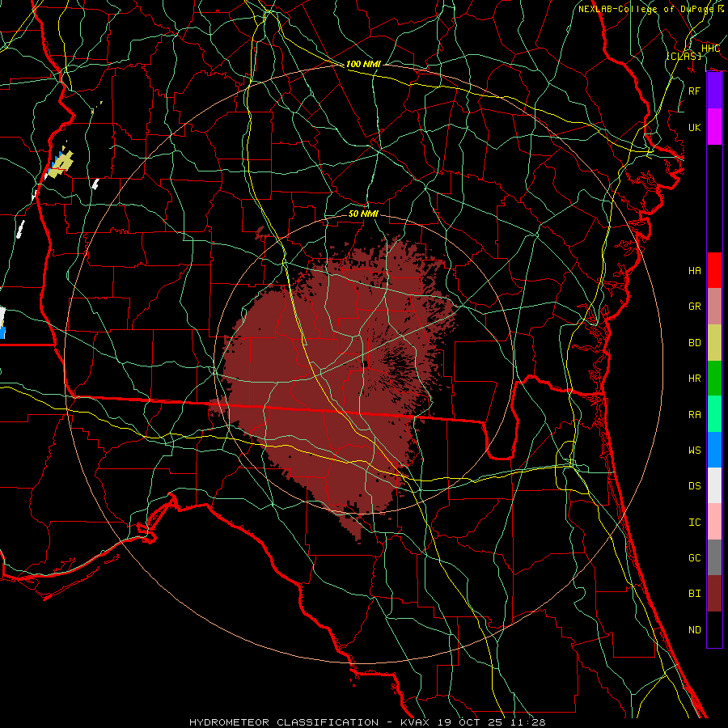Click the small yellow echo patch on the map
Image resolution: width=728 pixels, height=728 pixels.
[x=61, y=163]
